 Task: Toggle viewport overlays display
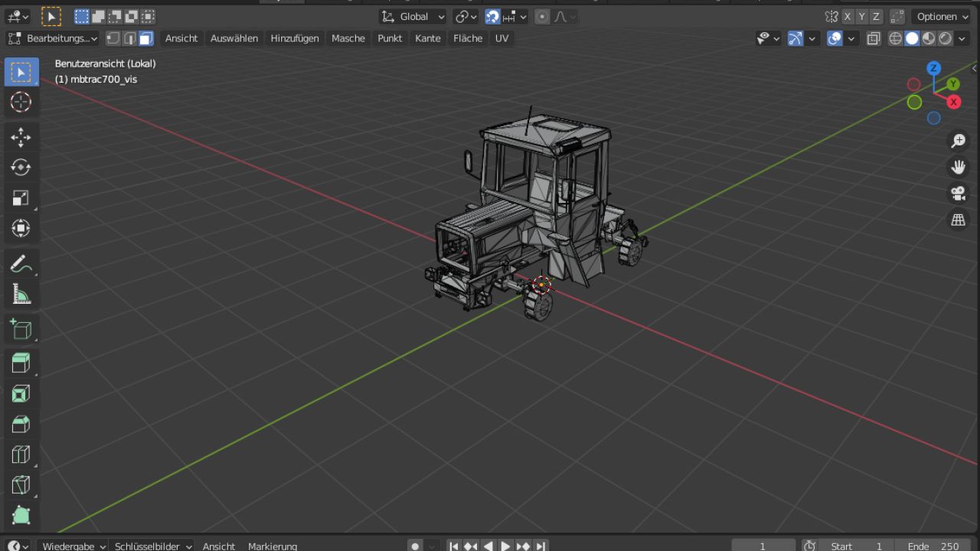click(835, 38)
